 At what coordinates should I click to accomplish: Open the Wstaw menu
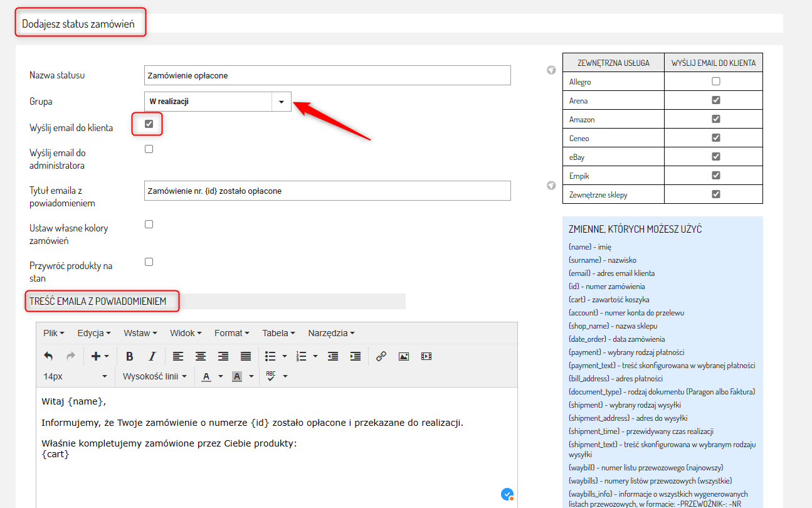point(140,333)
